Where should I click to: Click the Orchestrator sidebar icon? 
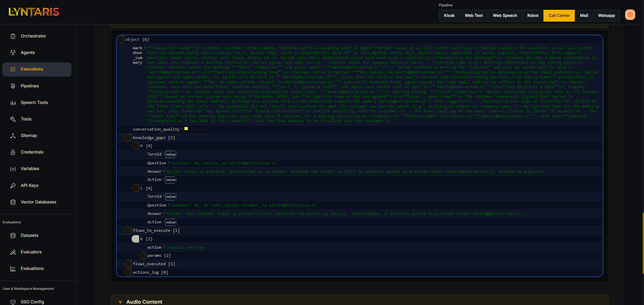(13, 36)
